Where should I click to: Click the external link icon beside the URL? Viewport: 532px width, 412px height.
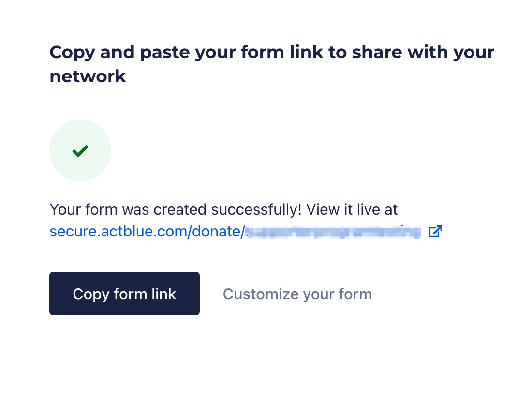coord(435,232)
